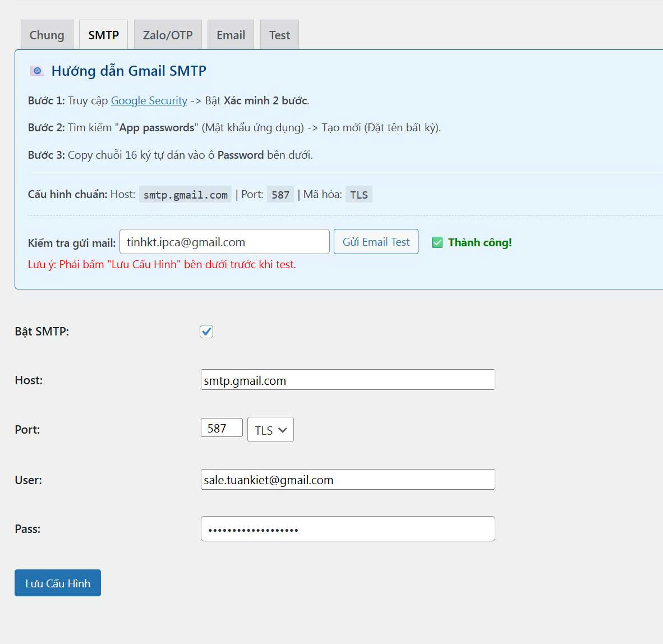Image resolution: width=663 pixels, height=644 pixels.
Task: Click the 587 port code snippet
Action: coord(280,195)
